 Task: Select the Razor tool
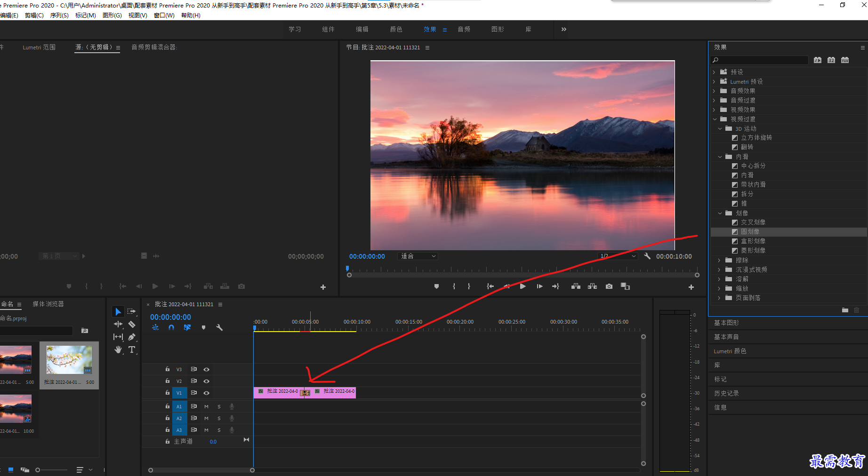tap(132, 324)
